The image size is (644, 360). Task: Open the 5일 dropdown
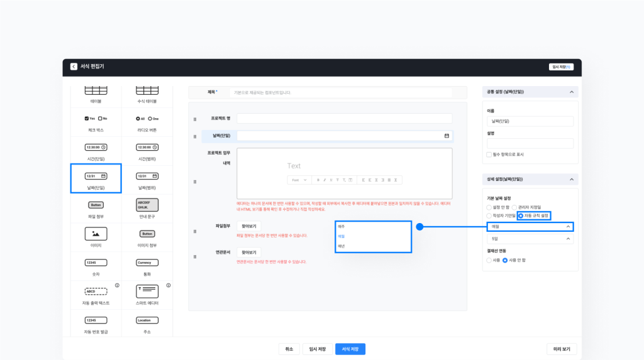tap(530, 239)
